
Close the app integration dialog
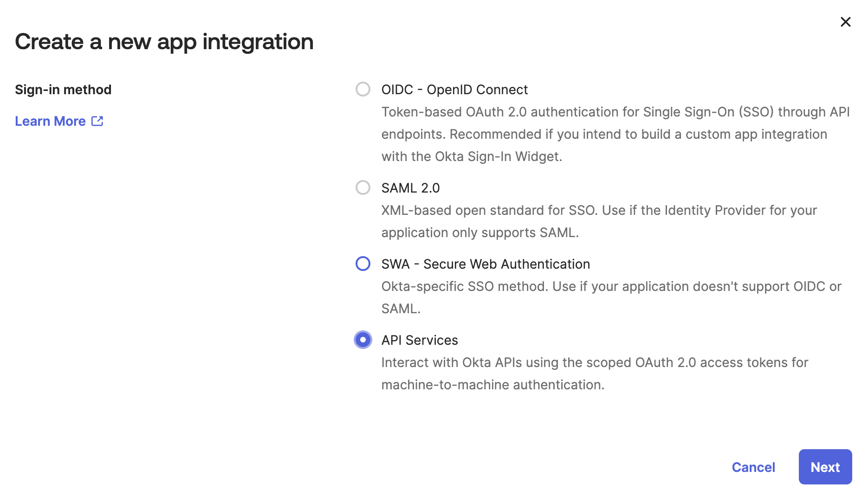845,22
